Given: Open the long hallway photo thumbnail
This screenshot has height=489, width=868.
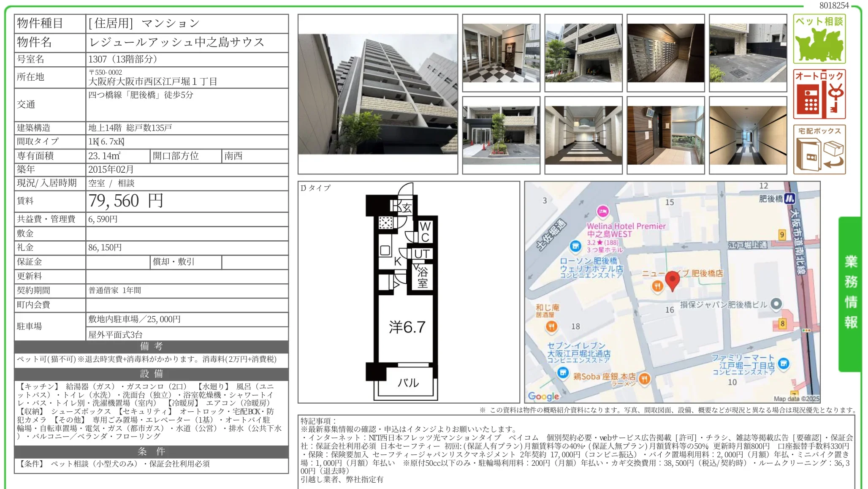Looking at the screenshot, I should pos(748,135).
